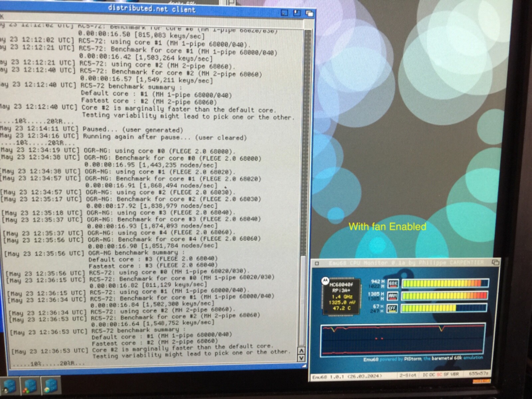Open the second drawer dock icon with colored balls
This screenshot has width=532, height=399.
coord(30,386)
